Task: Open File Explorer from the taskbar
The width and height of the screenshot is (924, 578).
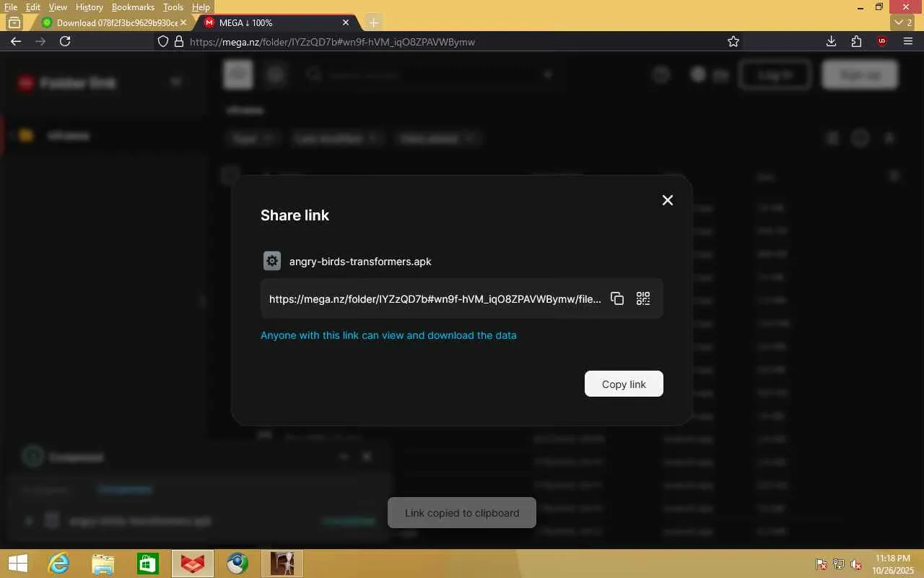Action: coord(103,564)
